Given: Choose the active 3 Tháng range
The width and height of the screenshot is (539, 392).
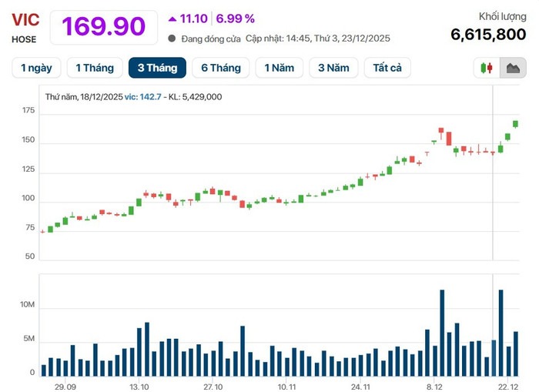Looking at the screenshot, I should pyautogui.click(x=157, y=68).
